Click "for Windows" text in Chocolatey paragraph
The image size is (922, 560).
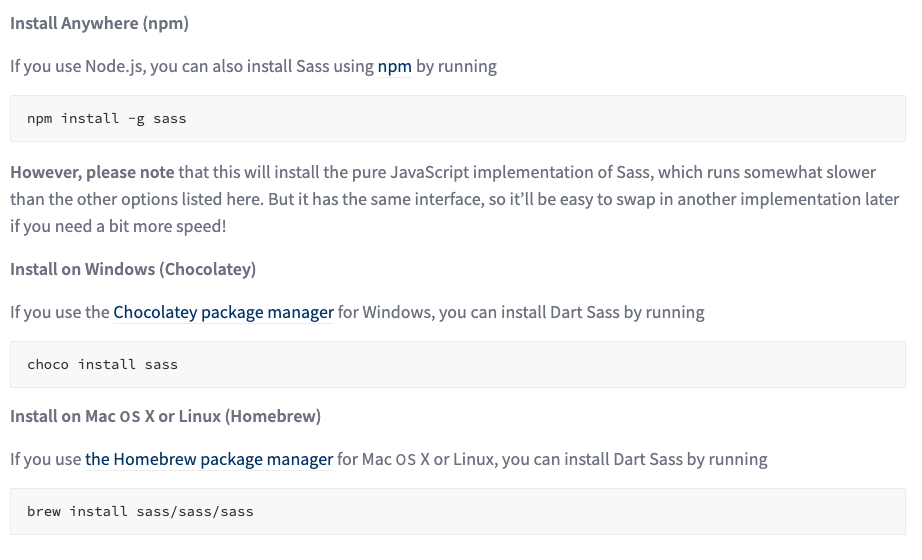[385, 312]
